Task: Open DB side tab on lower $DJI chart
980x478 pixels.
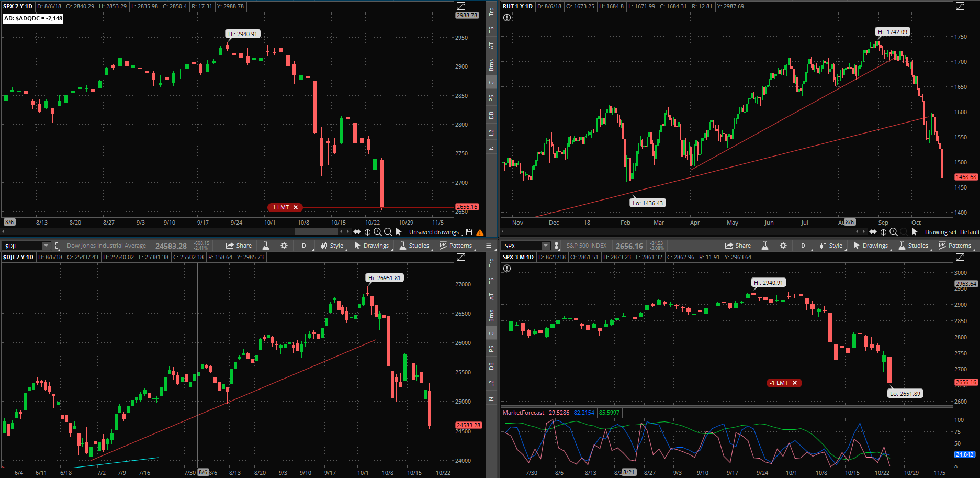Action: (491, 366)
